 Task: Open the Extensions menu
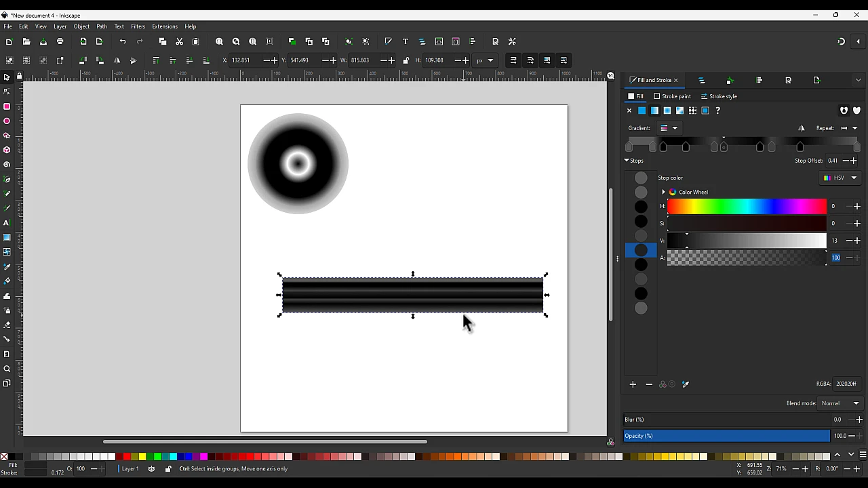click(x=165, y=26)
